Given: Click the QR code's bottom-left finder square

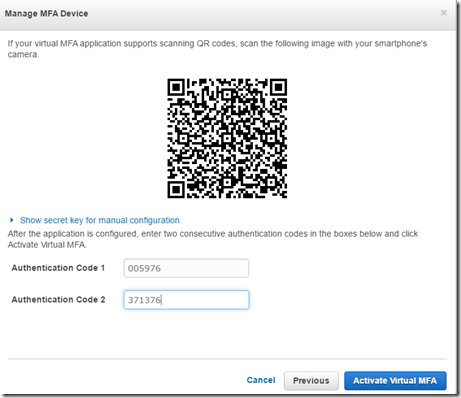Looking at the screenshot, I should pyautogui.click(x=176, y=189).
